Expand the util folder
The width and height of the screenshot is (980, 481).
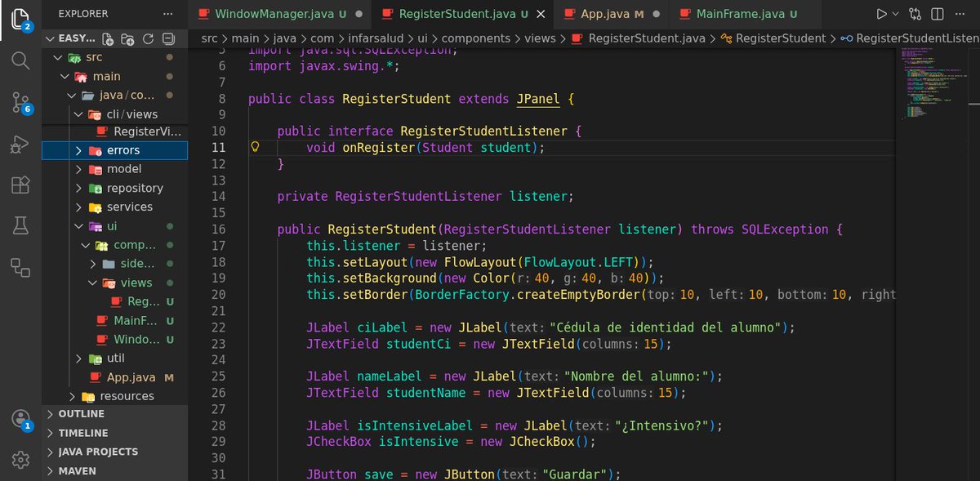[114, 359]
